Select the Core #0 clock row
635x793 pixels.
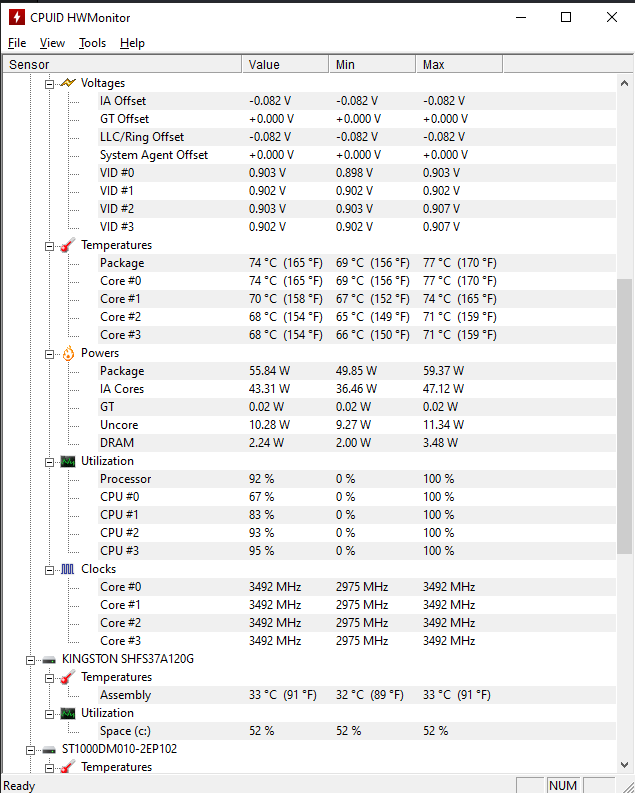pos(121,587)
